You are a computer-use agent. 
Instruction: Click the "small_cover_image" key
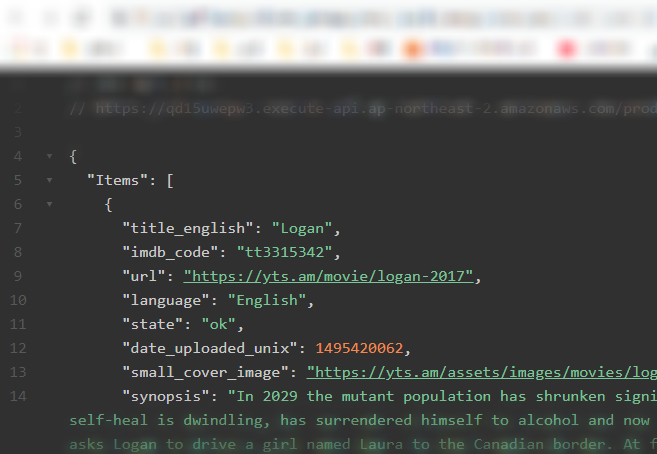point(205,372)
